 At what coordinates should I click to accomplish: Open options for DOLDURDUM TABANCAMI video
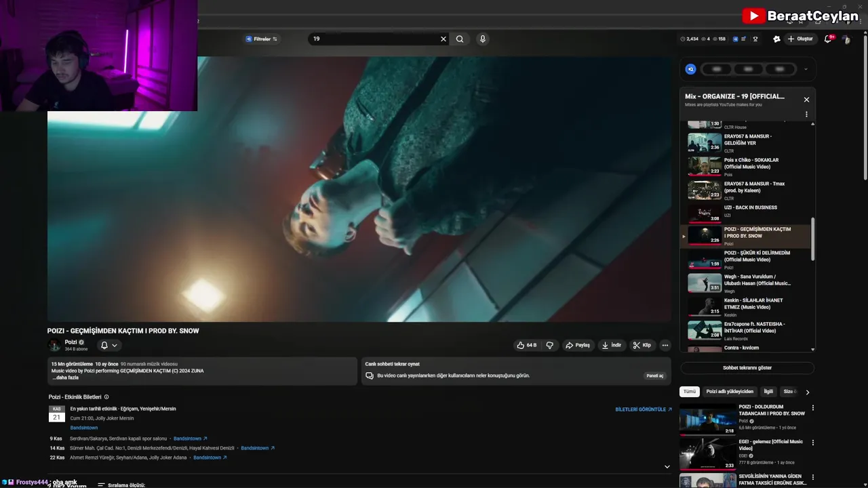813,408
